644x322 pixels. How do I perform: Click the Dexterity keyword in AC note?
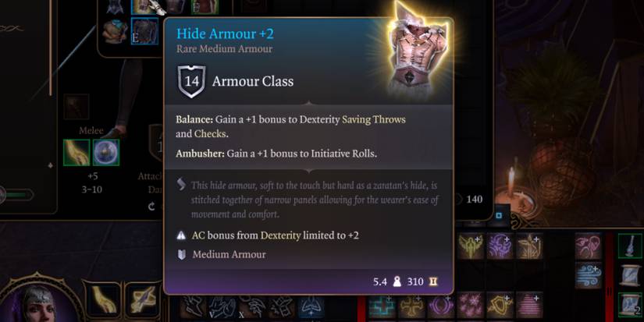(x=280, y=235)
